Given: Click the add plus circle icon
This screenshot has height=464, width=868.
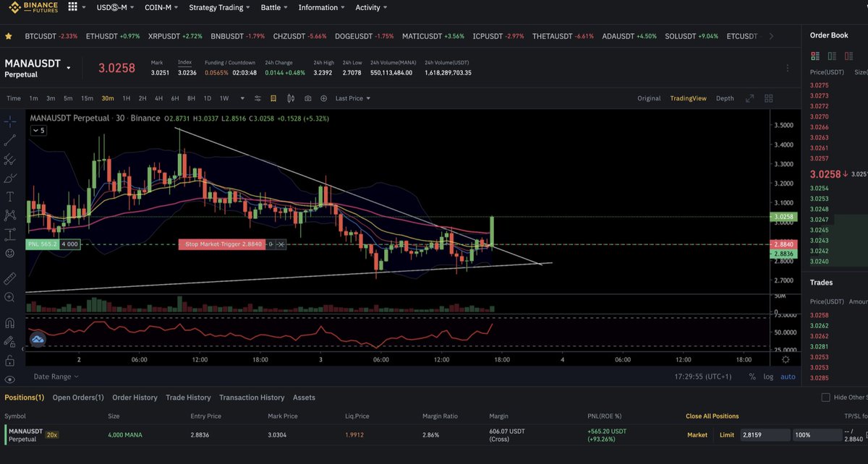Looking at the screenshot, I should (323, 98).
